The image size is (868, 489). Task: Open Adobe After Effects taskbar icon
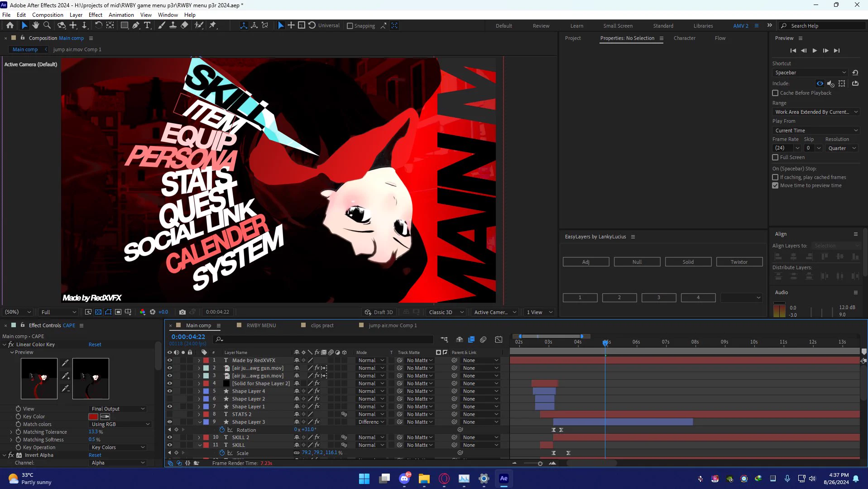504,478
